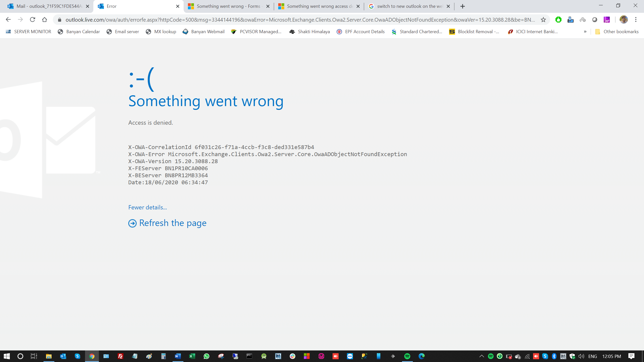Open WhatsApp from the taskbar
Screen dimensions: 644x362
click(206, 356)
